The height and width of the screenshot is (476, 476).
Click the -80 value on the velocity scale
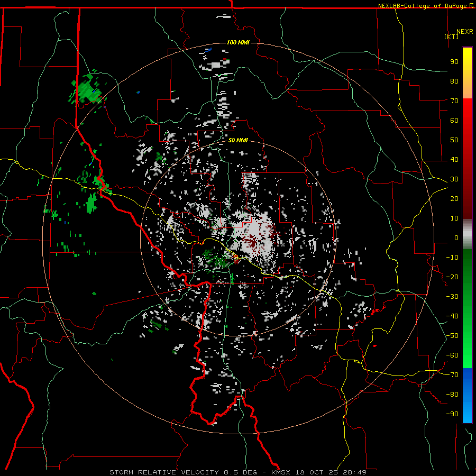click(452, 395)
